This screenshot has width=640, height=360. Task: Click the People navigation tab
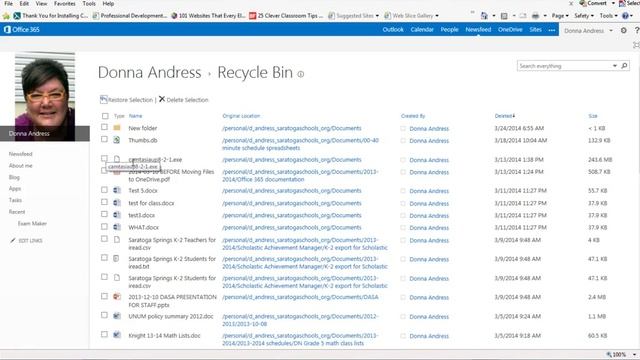(449, 30)
